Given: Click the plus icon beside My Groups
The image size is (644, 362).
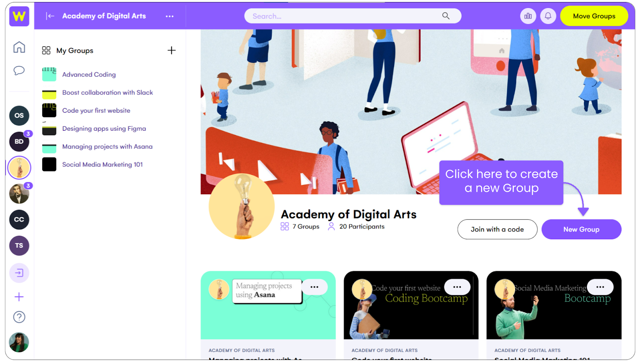Looking at the screenshot, I should click(171, 50).
